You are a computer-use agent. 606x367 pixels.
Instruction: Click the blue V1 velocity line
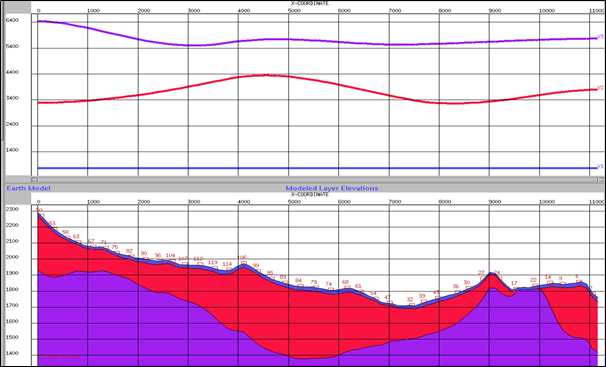(x=317, y=168)
